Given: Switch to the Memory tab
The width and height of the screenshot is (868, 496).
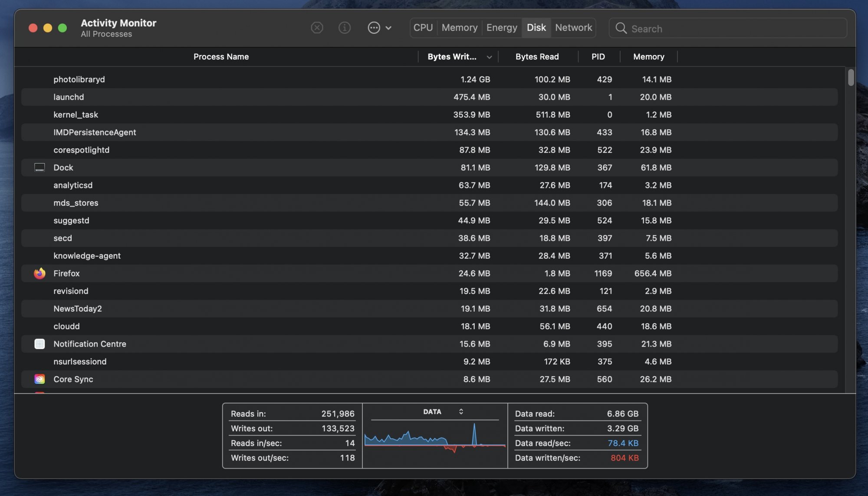Looking at the screenshot, I should click(x=460, y=28).
